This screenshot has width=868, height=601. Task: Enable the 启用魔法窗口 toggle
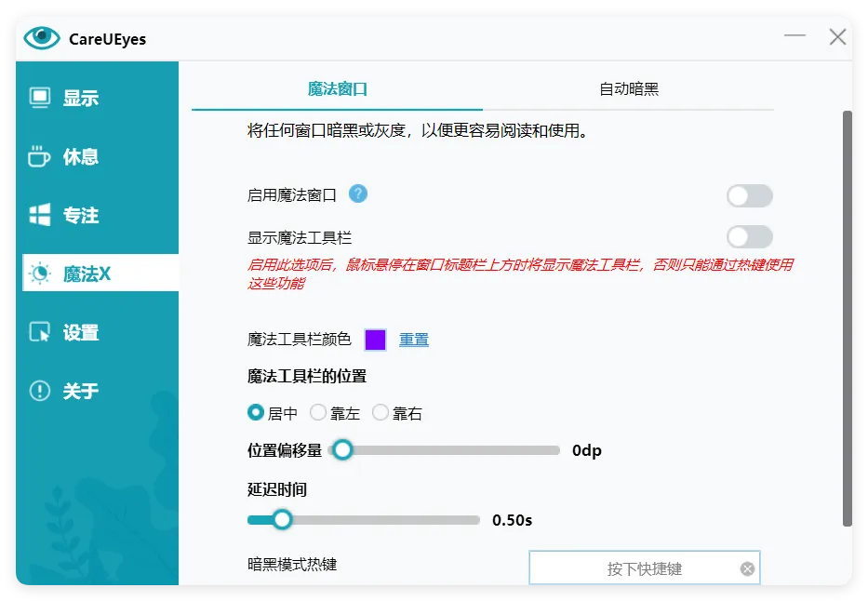(750, 195)
